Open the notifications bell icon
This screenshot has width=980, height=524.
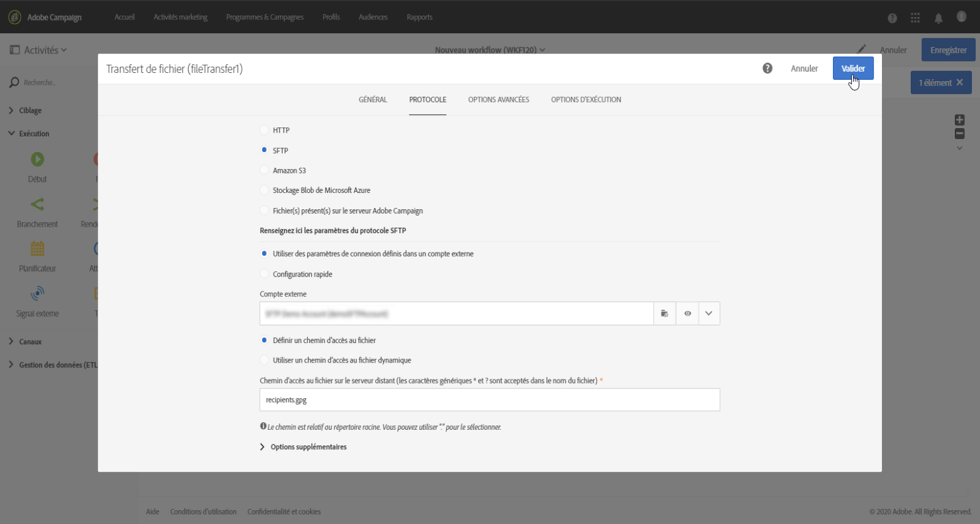pyautogui.click(x=939, y=18)
